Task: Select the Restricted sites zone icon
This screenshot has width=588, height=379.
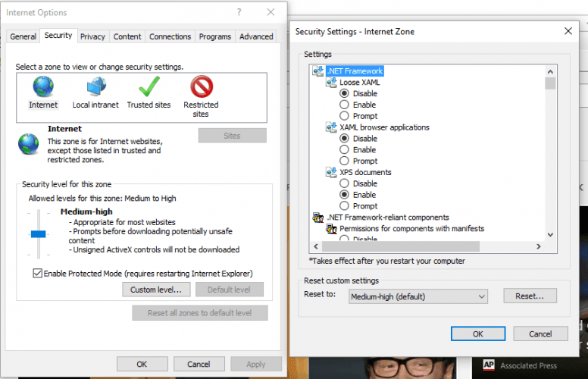Action: click(x=202, y=86)
